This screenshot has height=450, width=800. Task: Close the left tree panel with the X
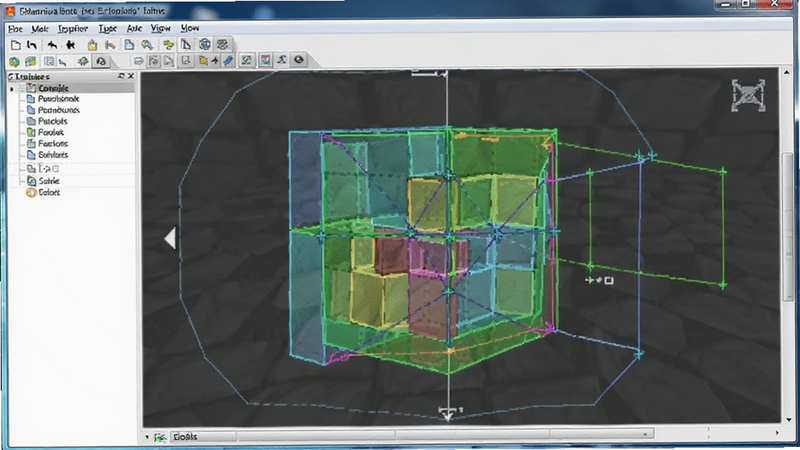point(131,76)
